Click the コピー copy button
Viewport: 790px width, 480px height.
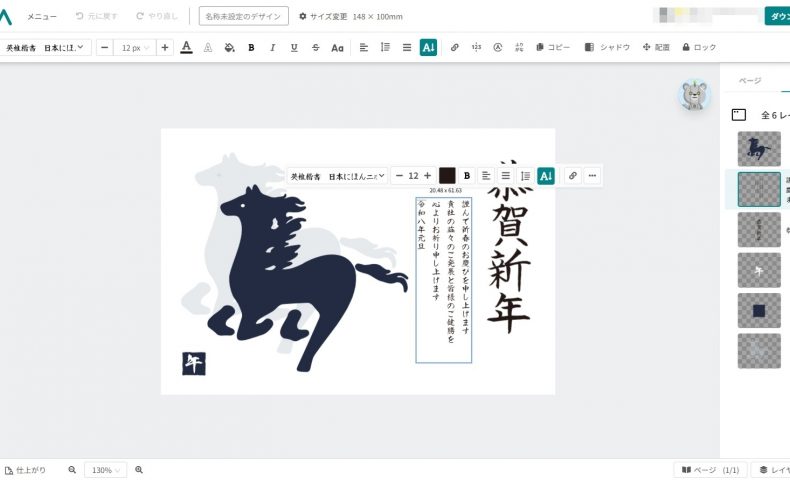pyautogui.click(x=553, y=47)
